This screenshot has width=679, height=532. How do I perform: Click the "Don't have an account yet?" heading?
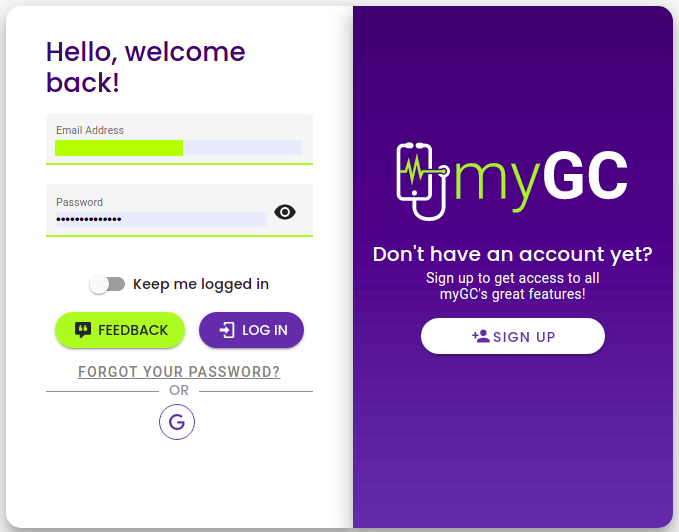pyautogui.click(x=512, y=254)
